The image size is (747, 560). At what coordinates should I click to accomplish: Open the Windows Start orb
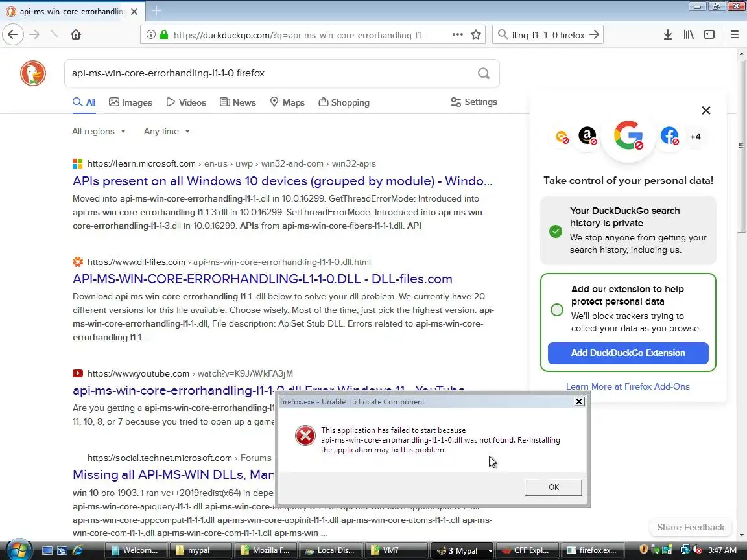tap(19, 550)
